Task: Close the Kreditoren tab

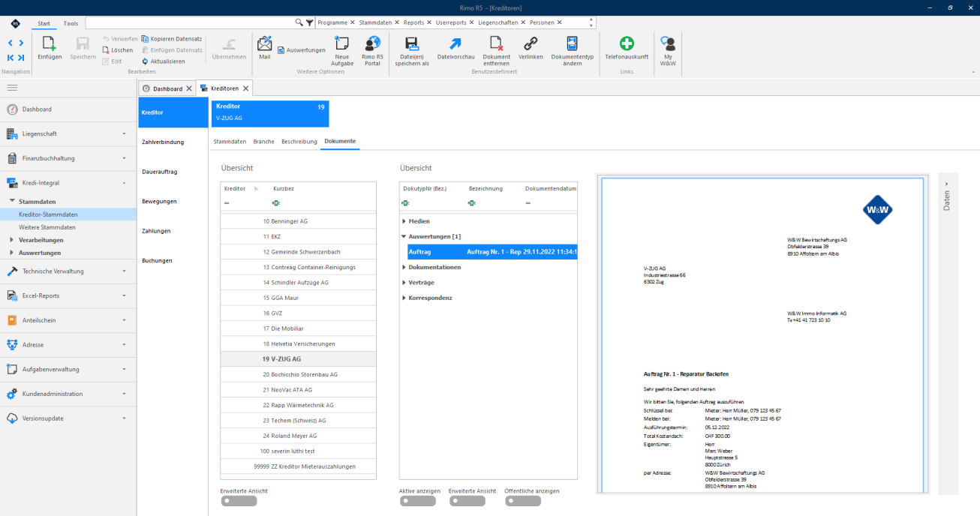Action: point(245,88)
